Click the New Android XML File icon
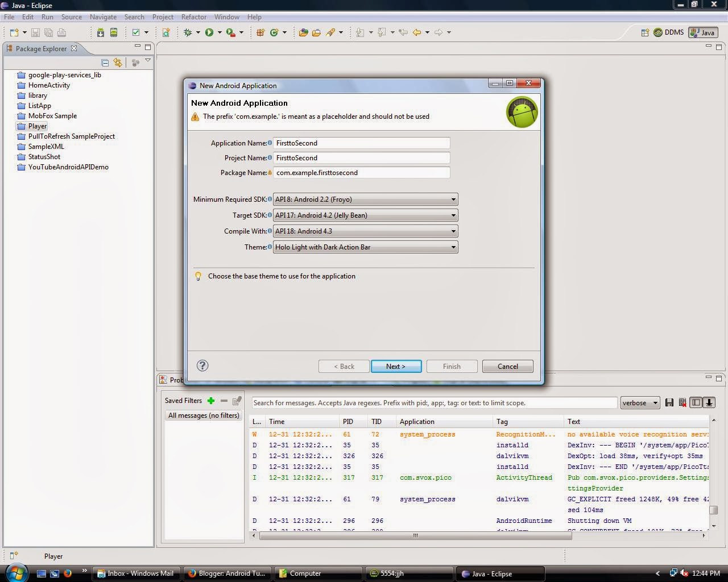This screenshot has width=728, height=582. tap(166, 32)
